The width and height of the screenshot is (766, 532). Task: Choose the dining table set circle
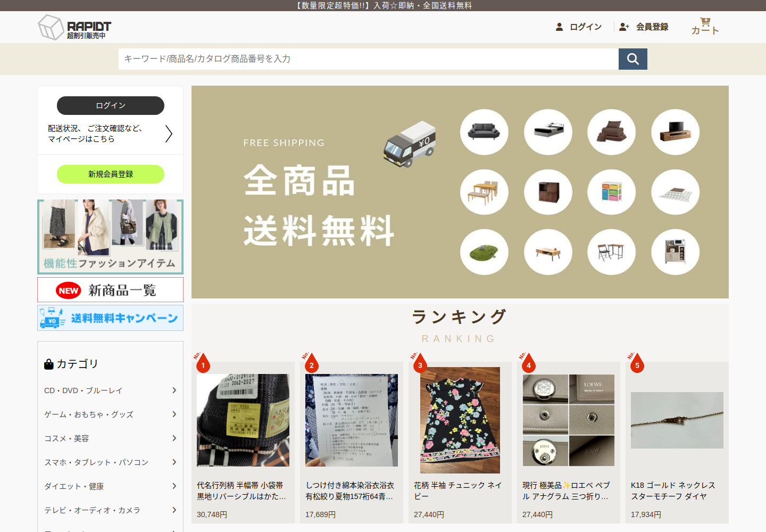[484, 192]
